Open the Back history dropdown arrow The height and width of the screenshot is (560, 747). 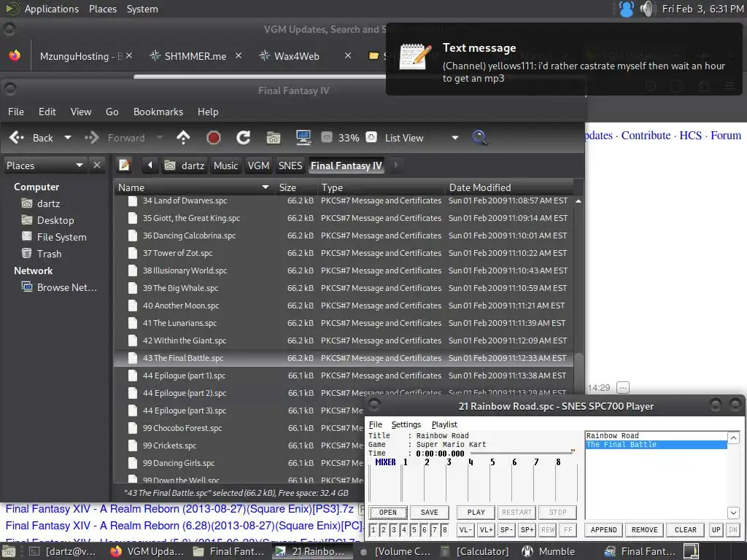[x=68, y=138]
